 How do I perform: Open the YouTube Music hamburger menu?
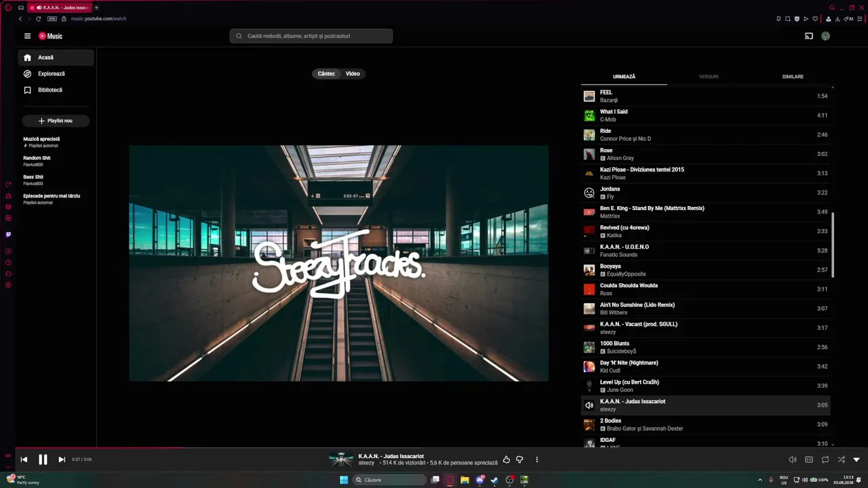(27, 36)
